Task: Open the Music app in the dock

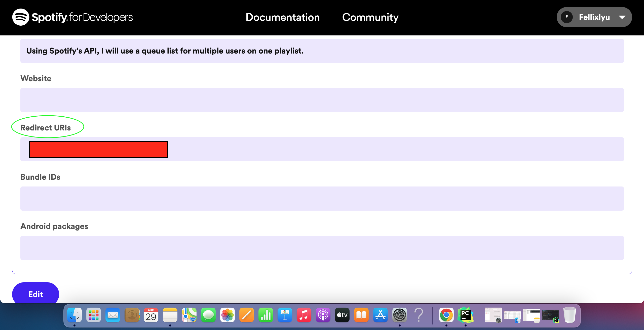Action: [x=304, y=315]
